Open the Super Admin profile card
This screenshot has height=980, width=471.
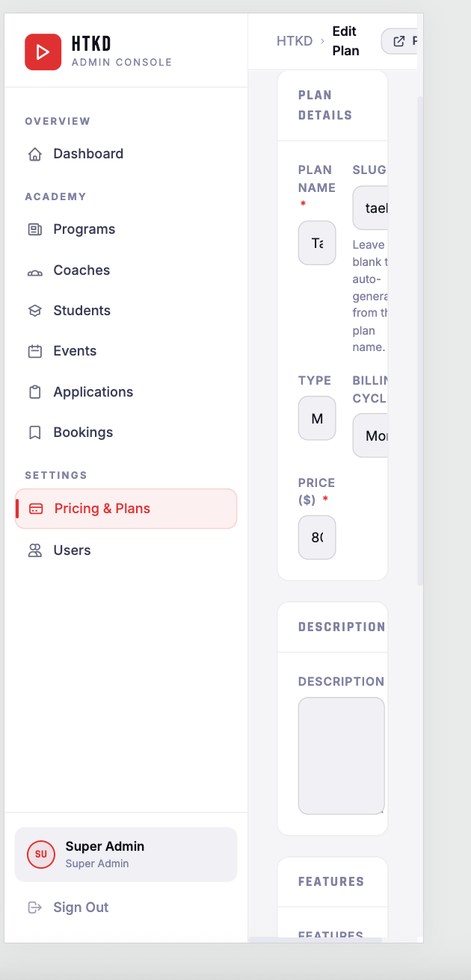(x=126, y=855)
